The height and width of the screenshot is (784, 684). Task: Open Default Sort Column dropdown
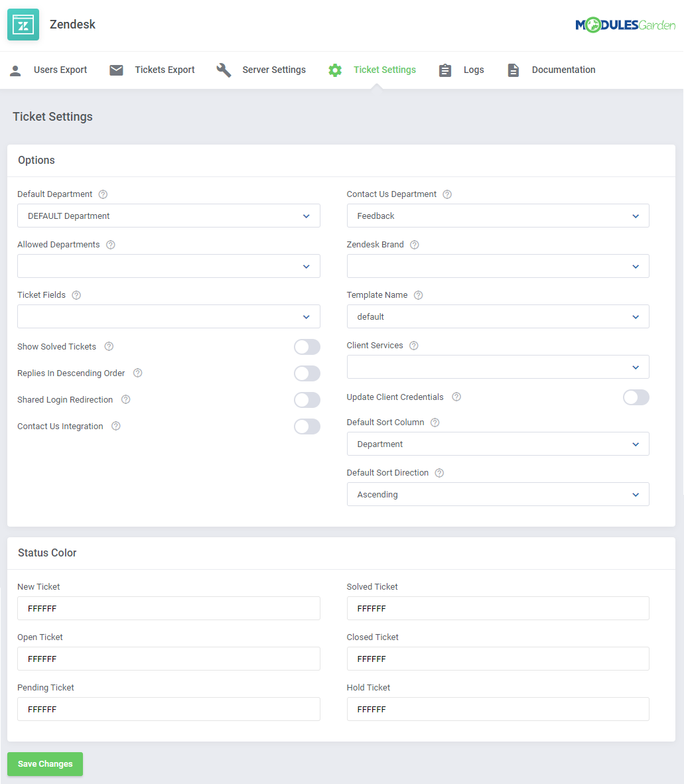tap(498, 444)
